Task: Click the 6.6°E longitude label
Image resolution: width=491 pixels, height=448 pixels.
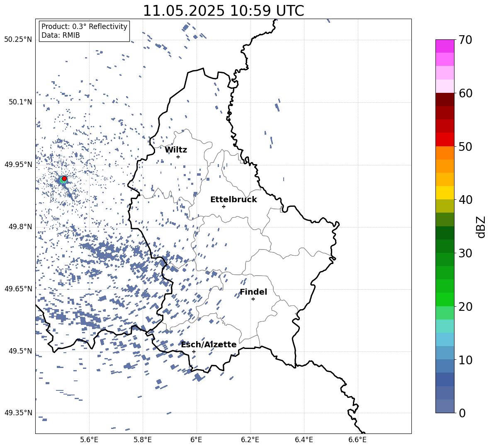Action: tap(357, 440)
